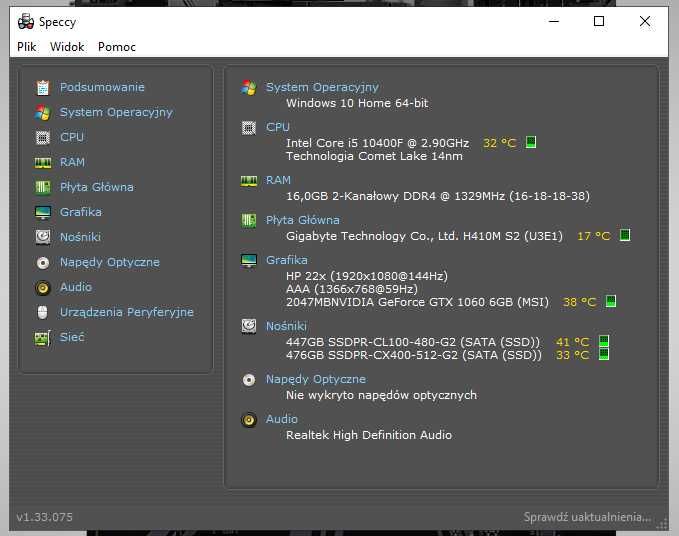Click the drive temperature gauge next to 33 °C

pyautogui.click(x=604, y=354)
